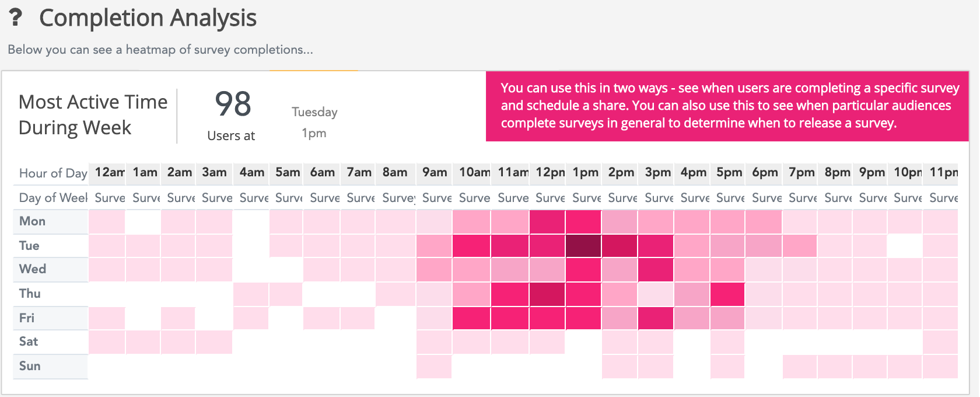This screenshot has height=397, width=980.
Task: Click the Thursday 12pm heatmap cell
Action: tap(547, 294)
